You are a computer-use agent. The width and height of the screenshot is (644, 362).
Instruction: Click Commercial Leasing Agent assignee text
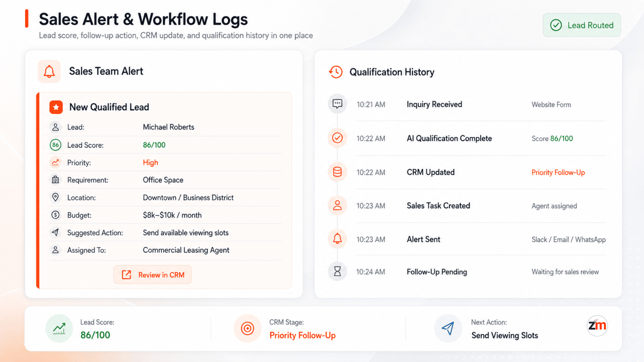coord(186,250)
